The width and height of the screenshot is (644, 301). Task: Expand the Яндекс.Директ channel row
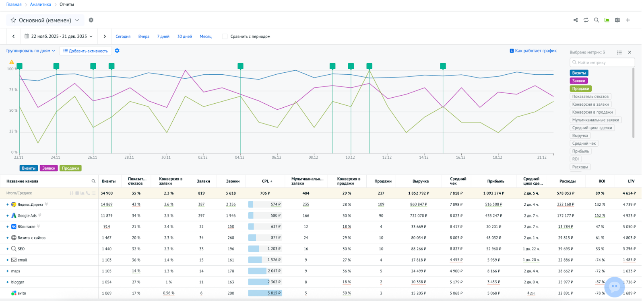(x=7, y=205)
